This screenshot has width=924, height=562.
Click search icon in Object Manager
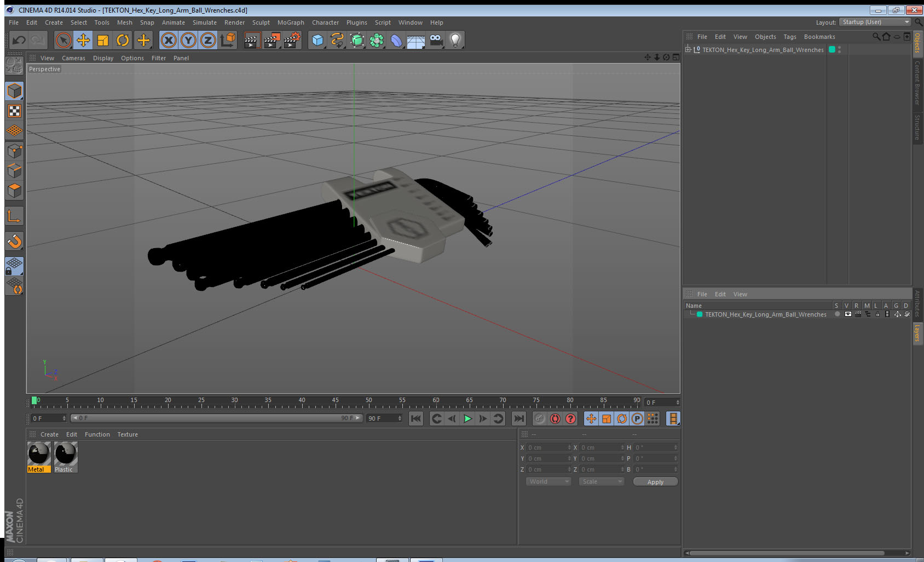[x=876, y=37]
